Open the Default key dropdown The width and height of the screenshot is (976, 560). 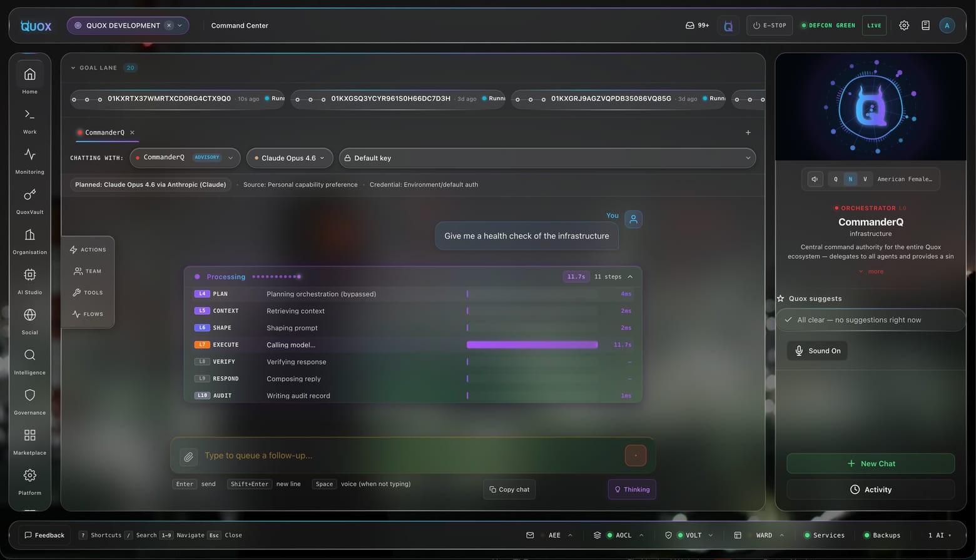click(x=547, y=158)
